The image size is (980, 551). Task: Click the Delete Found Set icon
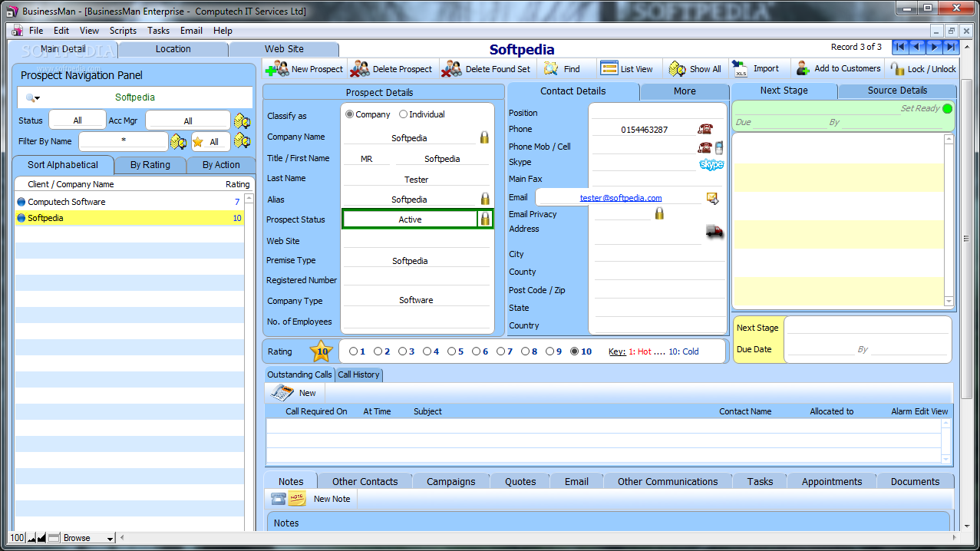click(452, 69)
